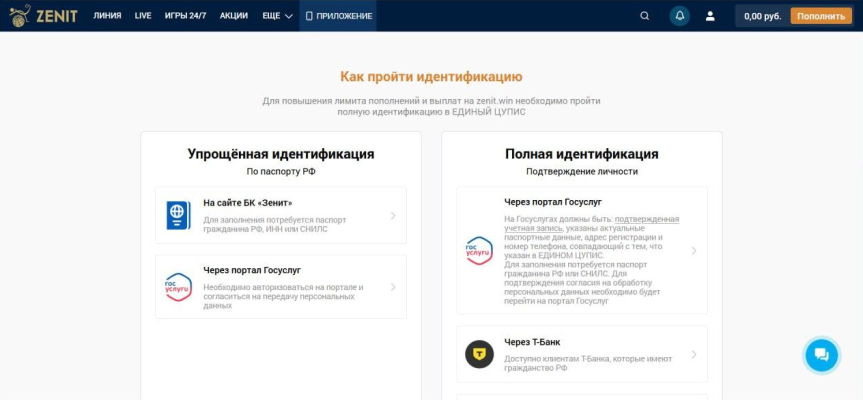Click the Пополнить deposit button

click(821, 16)
